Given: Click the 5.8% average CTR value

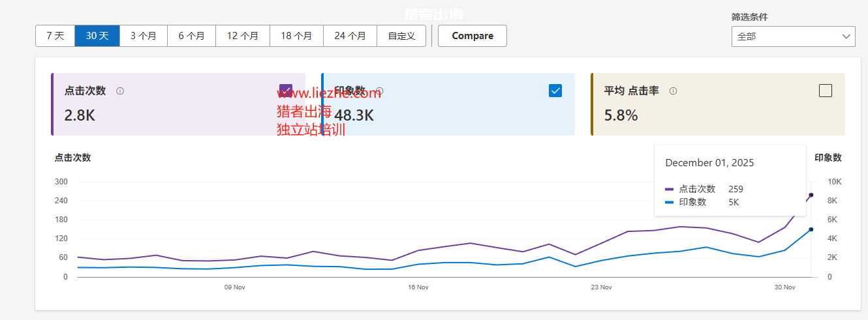Looking at the screenshot, I should pos(621,115).
